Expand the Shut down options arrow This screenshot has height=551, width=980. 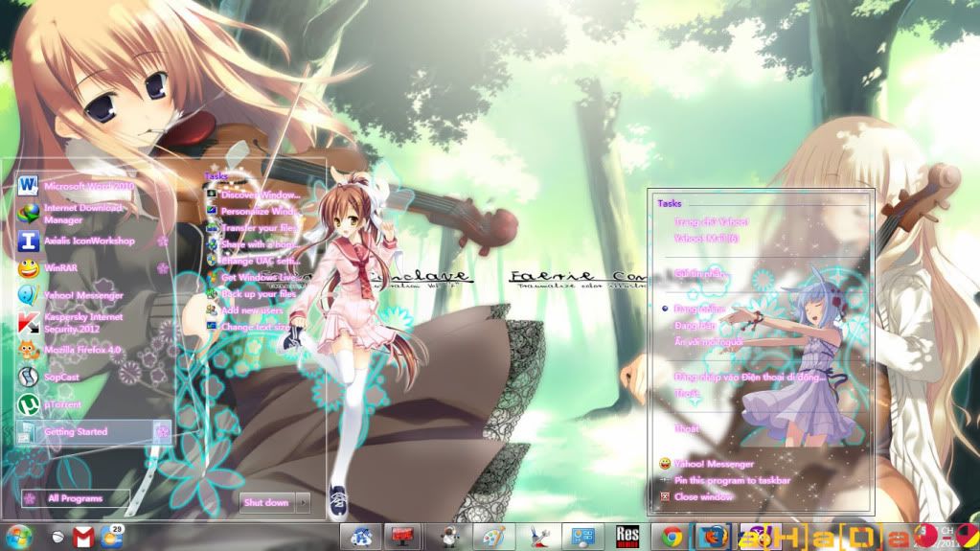303,502
